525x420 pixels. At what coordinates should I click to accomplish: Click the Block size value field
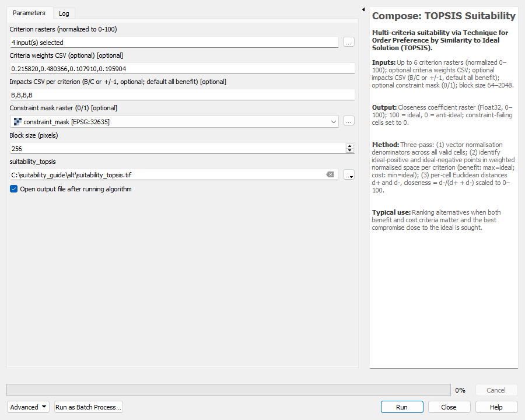(x=177, y=148)
